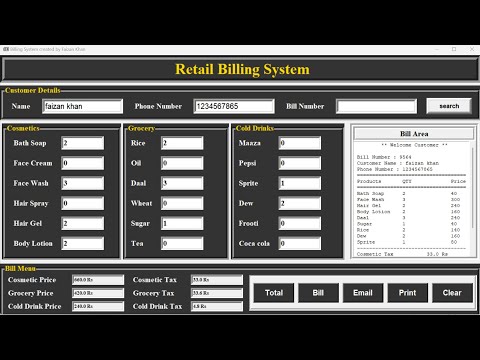Screen dimensions: 480x360
Task: Select the Phone Number input field
Action: pos(234,106)
